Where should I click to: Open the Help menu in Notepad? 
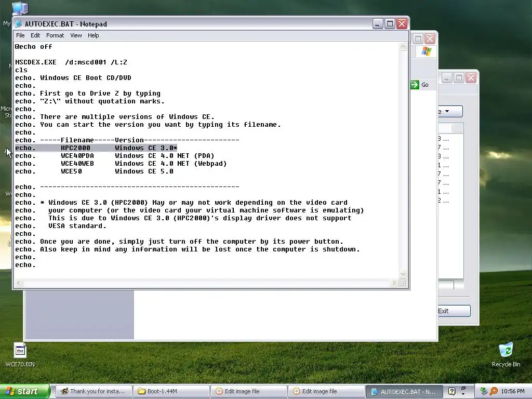point(94,35)
